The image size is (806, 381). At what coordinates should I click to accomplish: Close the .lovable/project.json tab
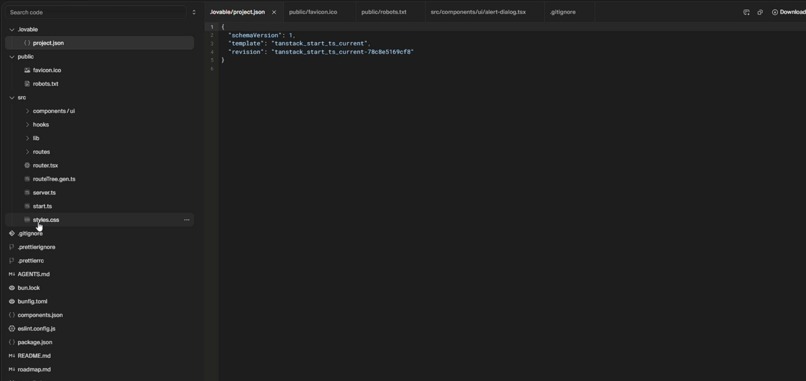[x=274, y=12]
